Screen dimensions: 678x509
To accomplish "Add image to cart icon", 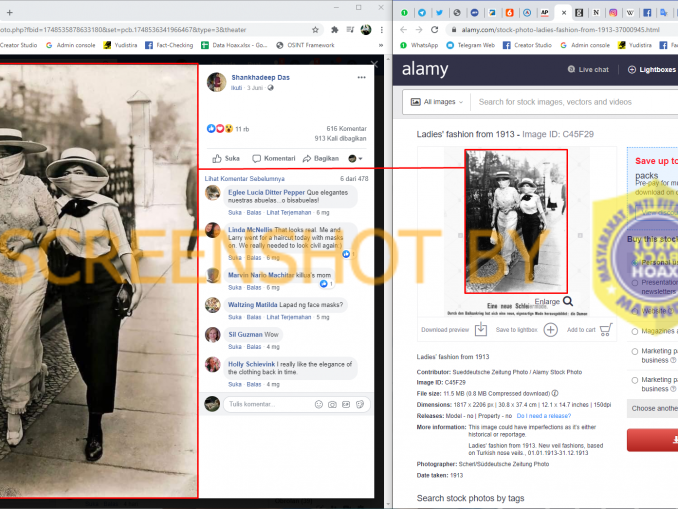I will [x=606, y=330].
